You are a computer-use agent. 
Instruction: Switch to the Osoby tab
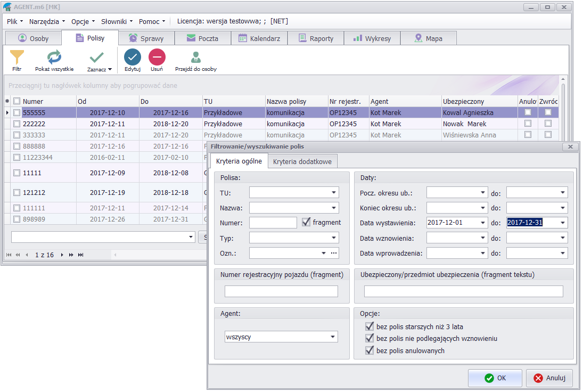point(34,38)
